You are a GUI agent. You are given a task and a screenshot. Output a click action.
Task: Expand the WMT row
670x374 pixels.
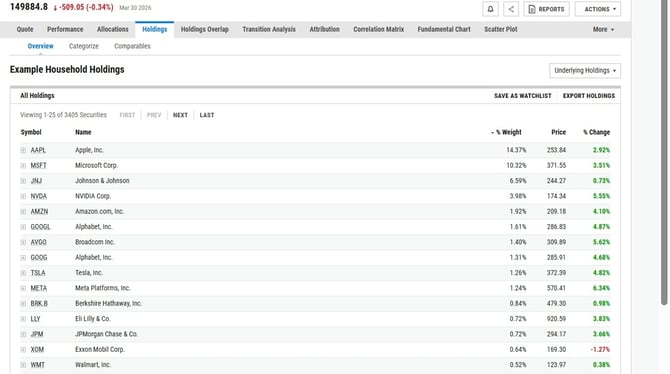23,365
